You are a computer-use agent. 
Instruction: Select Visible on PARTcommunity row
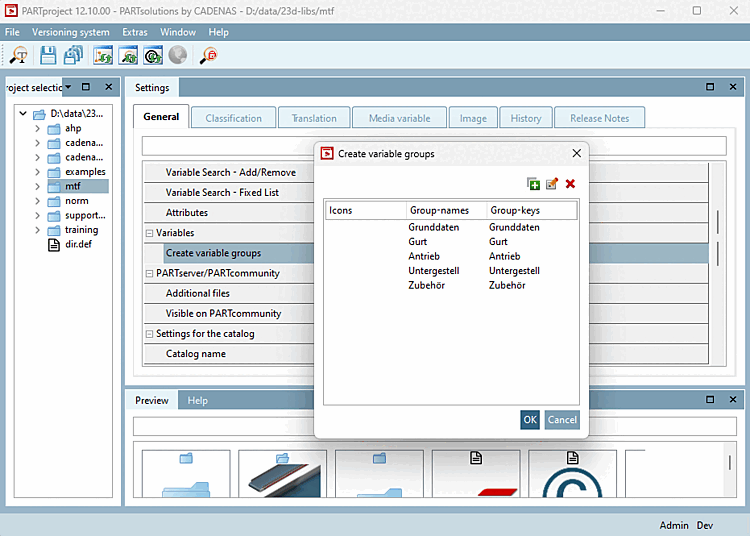(223, 314)
